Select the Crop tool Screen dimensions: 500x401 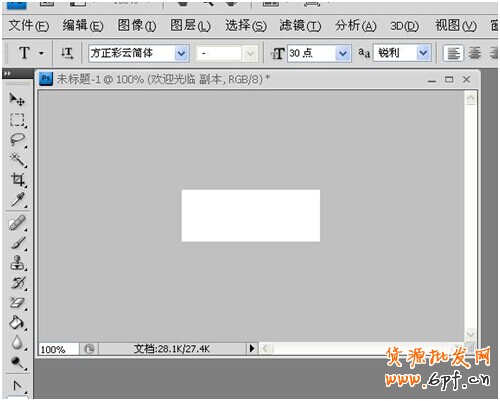(17, 179)
